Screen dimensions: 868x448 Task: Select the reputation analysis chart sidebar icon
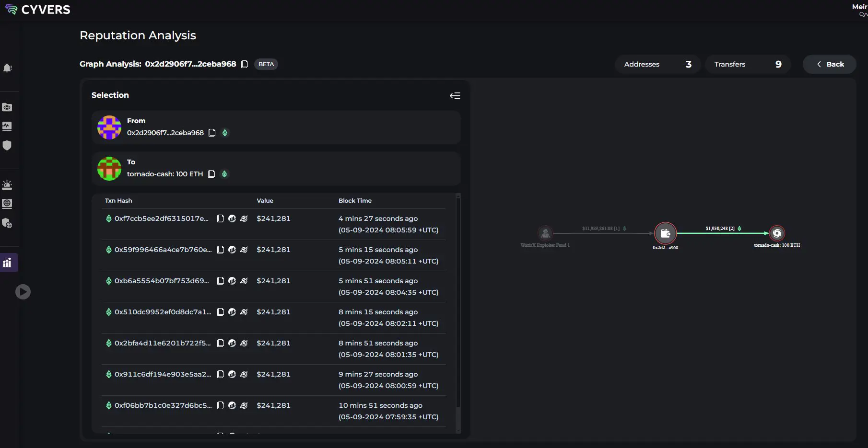(x=7, y=263)
